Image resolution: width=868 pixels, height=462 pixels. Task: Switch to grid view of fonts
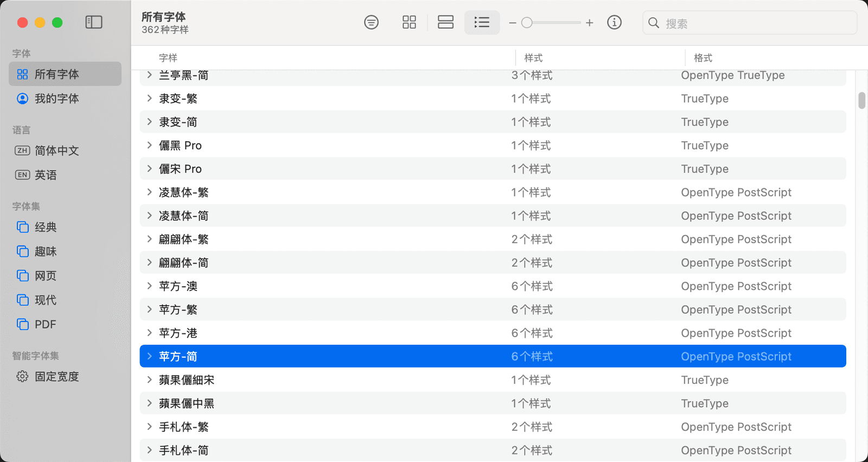(409, 22)
